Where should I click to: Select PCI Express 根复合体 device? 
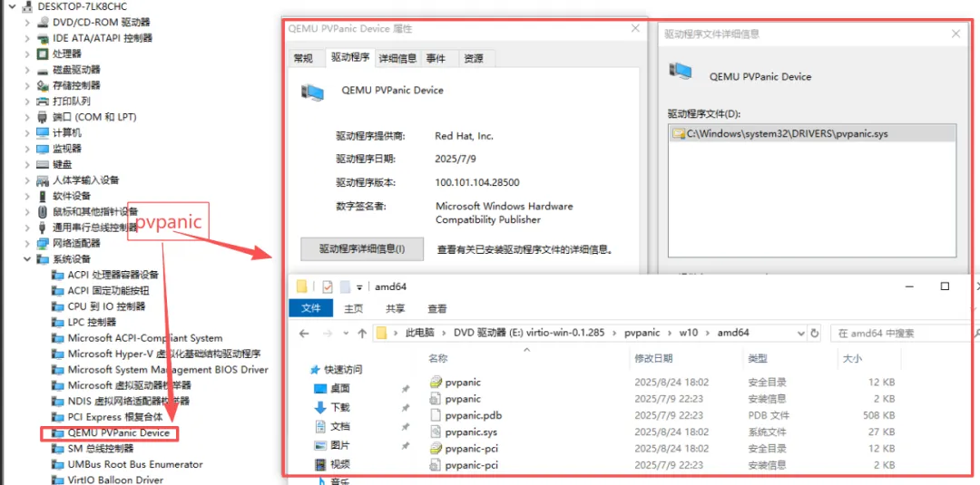pyautogui.click(x=115, y=417)
